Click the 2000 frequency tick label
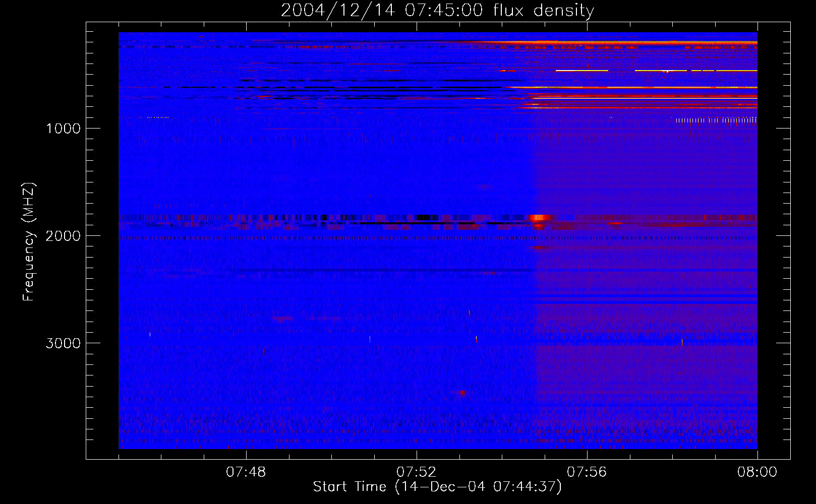Viewport: 816px width, 504px height. point(63,236)
